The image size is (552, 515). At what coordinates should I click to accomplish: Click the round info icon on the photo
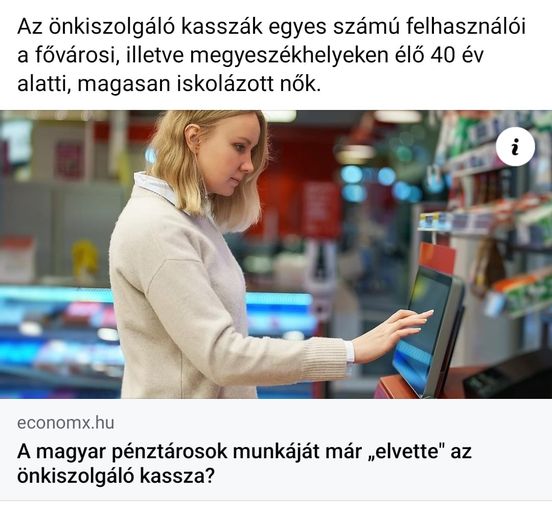pos(515,146)
